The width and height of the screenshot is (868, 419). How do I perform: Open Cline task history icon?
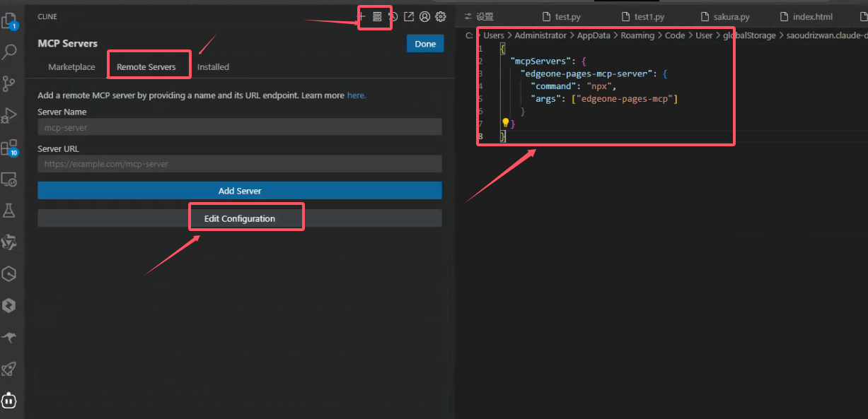click(393, 16)
